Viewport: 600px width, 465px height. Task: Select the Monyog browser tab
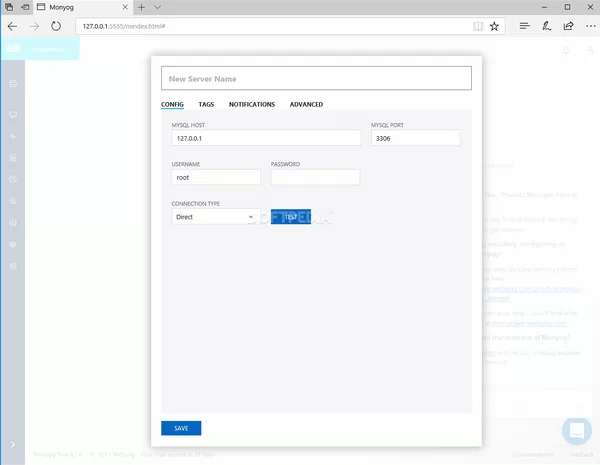point(82,7)
